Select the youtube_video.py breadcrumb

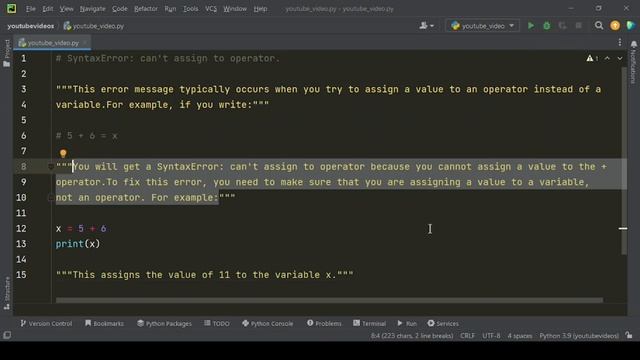[94, 26]
